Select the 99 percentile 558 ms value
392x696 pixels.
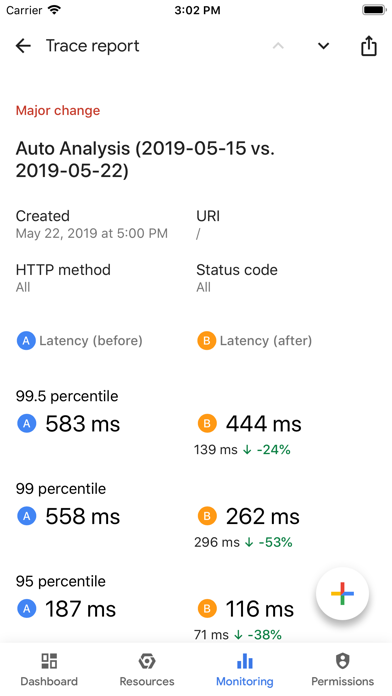click(x=83, y=516)
